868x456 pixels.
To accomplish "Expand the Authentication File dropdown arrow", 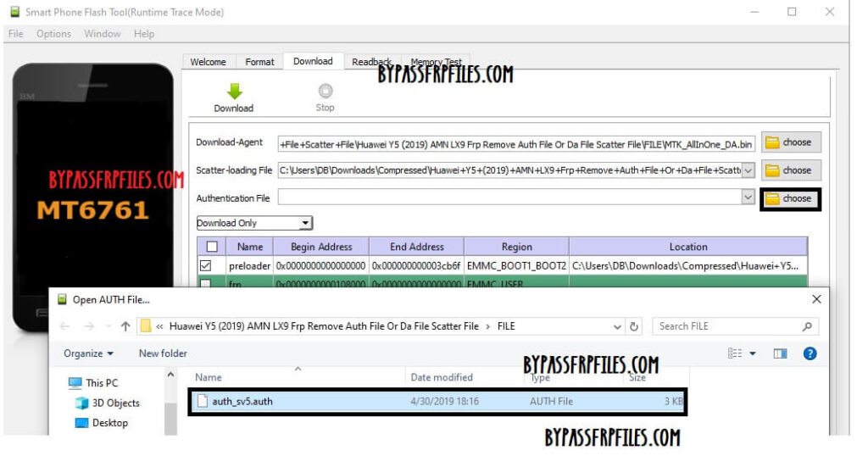I will point(748,197).
